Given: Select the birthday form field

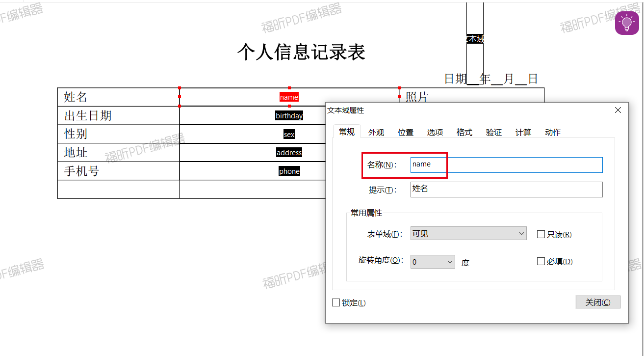Looking at the screenshot, I should coord(289,116).
